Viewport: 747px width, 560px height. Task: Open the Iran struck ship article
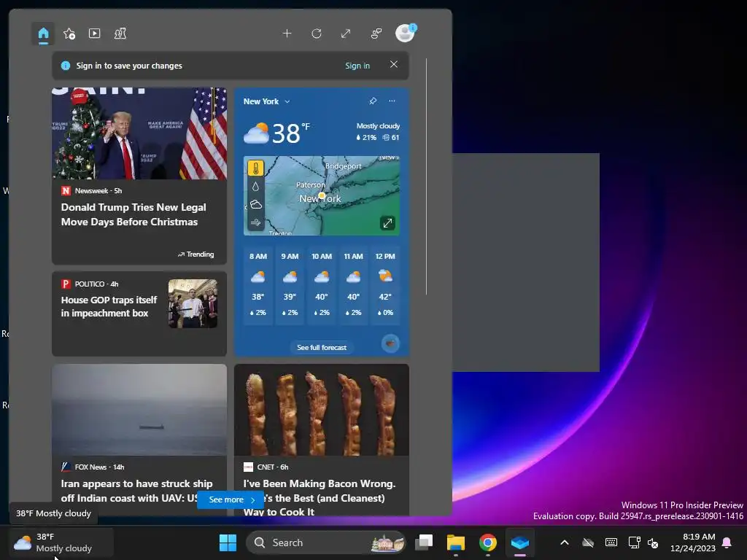(136, 491)
